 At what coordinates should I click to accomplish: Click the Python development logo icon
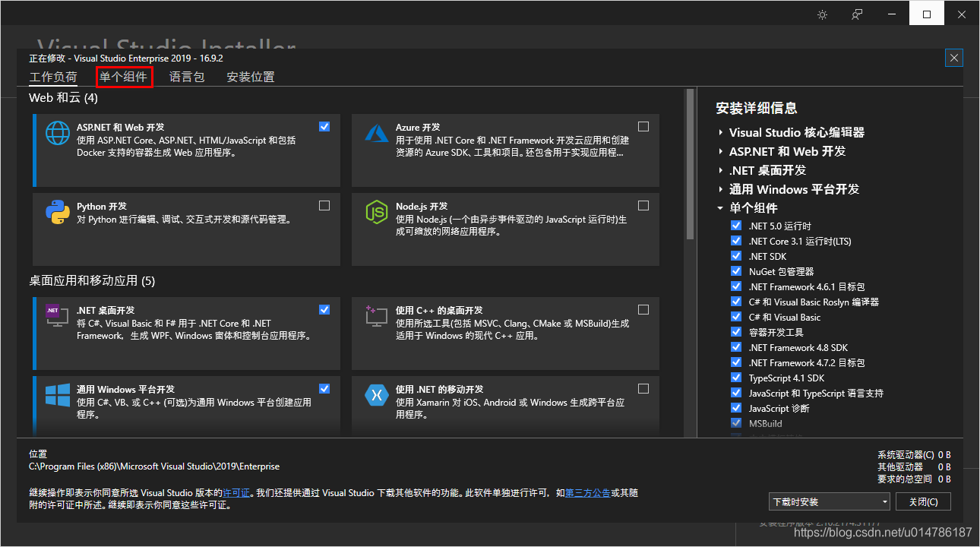click(x=58, y=212)
